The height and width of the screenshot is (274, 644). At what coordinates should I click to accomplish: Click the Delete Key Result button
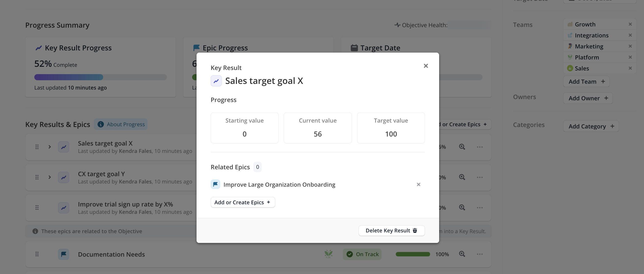coord(391,230)
